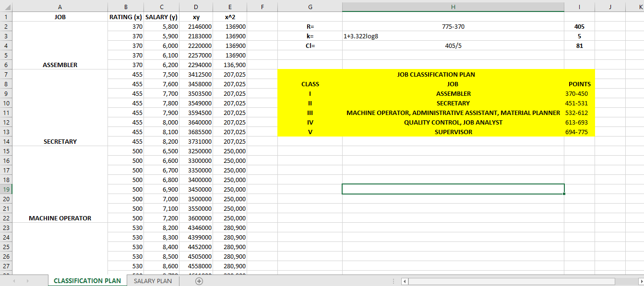This screenshot has height=286, width=644.
Task: Select all cells using the corner button
Action: (7, 7)
